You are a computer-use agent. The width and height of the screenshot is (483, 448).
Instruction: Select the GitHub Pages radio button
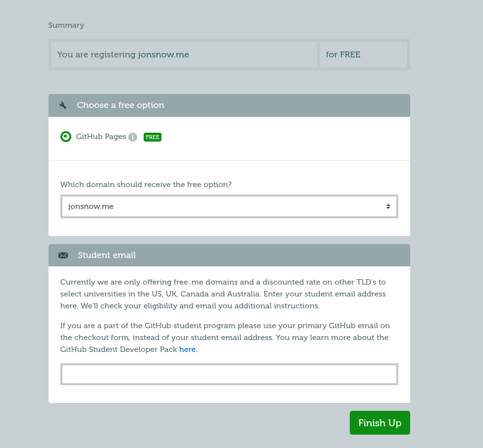66,137
